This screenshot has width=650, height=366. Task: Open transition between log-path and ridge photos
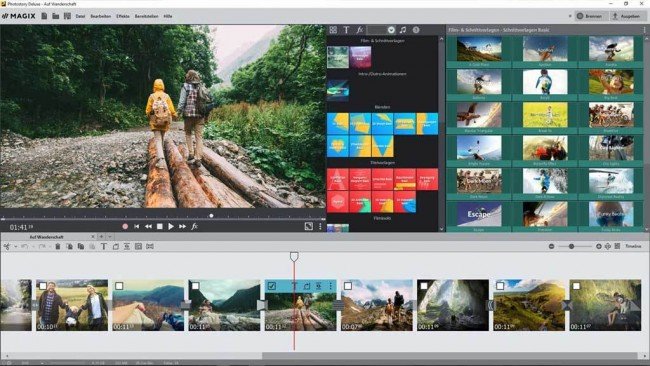[338, 305]
